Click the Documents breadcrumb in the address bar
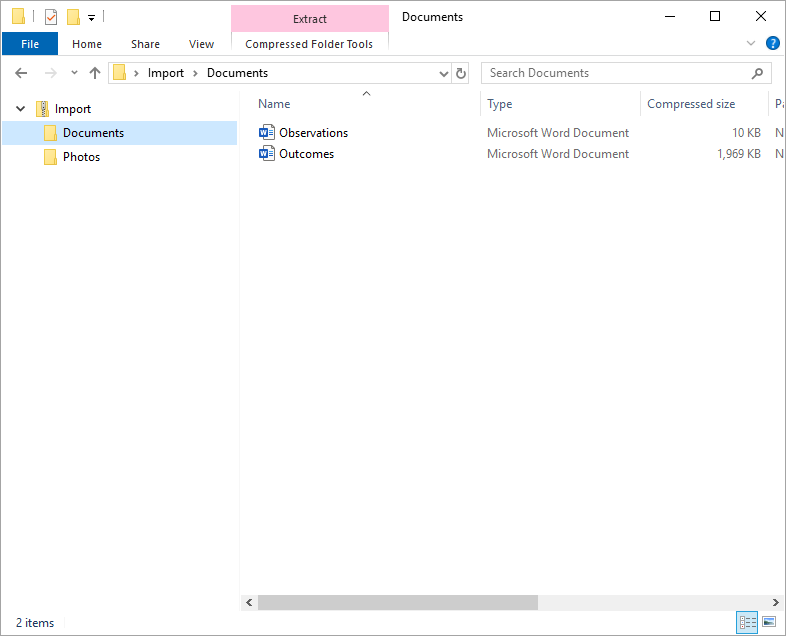 coord(238,73)
